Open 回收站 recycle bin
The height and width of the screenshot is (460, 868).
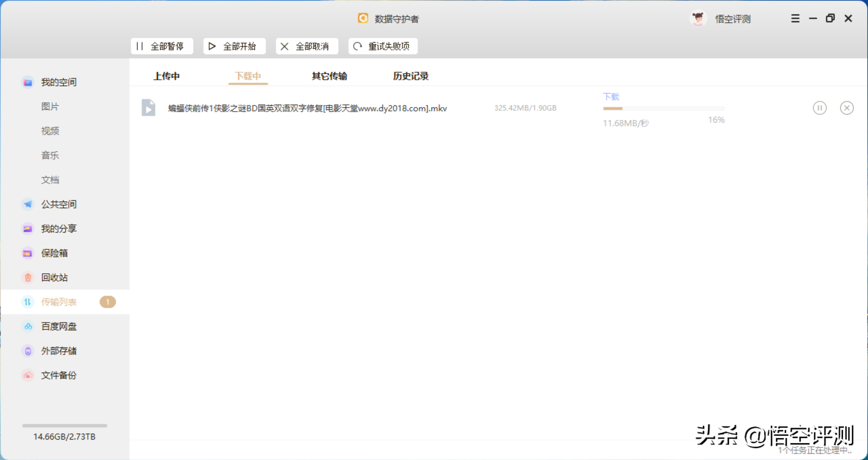pyautogui.click(x=54, y=278)
